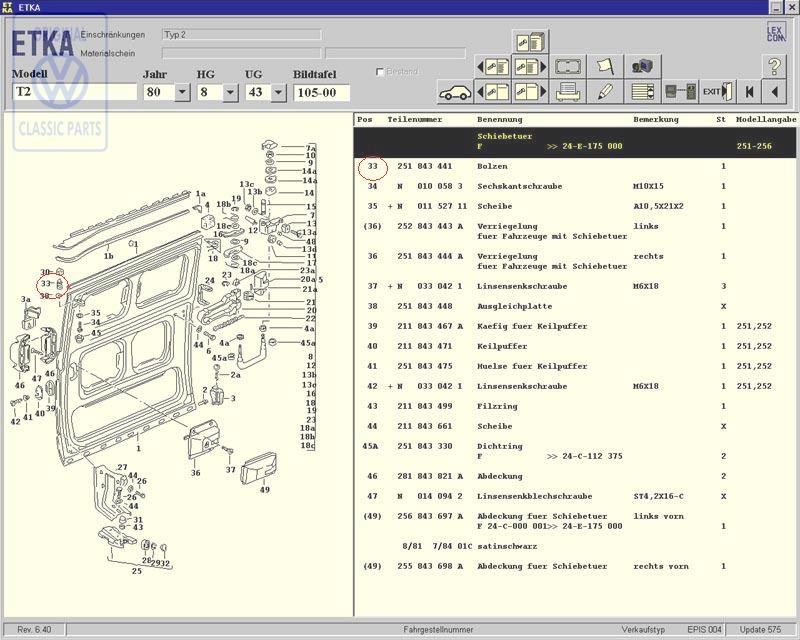Click the flag marker icon
Image resolution: width=800 pixels, height=640 pixels.
coord(605,66)
